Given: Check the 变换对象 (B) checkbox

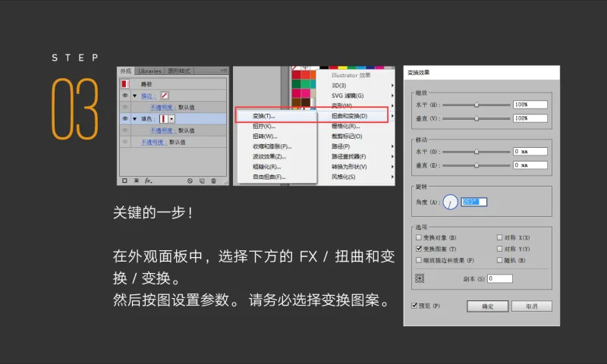Looking at the screenshot, I should click(419, 237).
